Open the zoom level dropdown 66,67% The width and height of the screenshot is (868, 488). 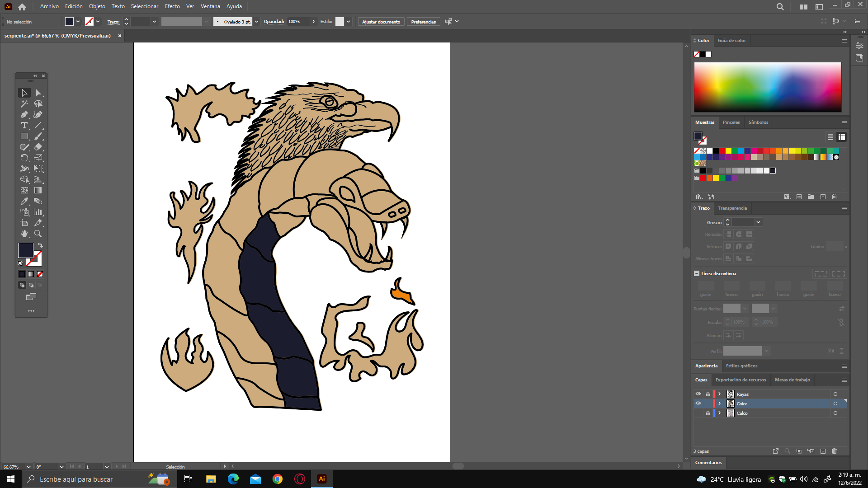28,467
